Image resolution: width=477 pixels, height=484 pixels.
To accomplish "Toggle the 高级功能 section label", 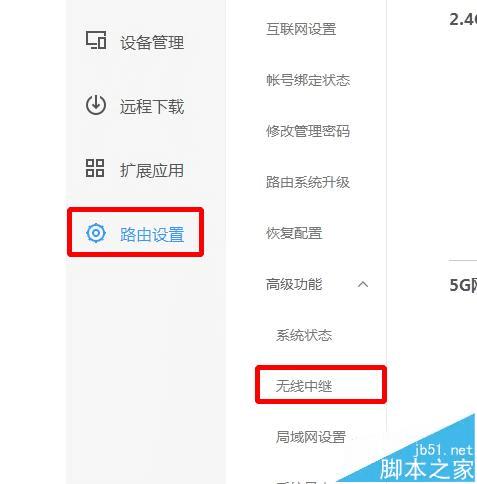I will click(294, 284).
